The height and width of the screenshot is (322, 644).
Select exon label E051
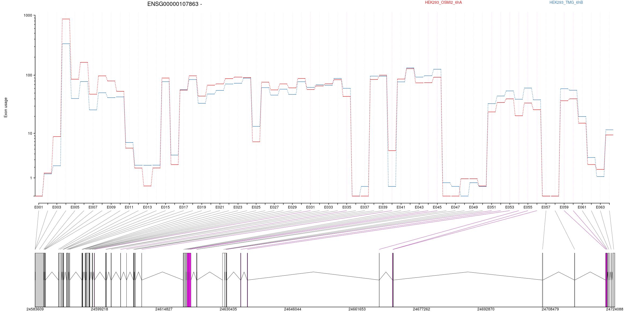click(x=492, y=207)
